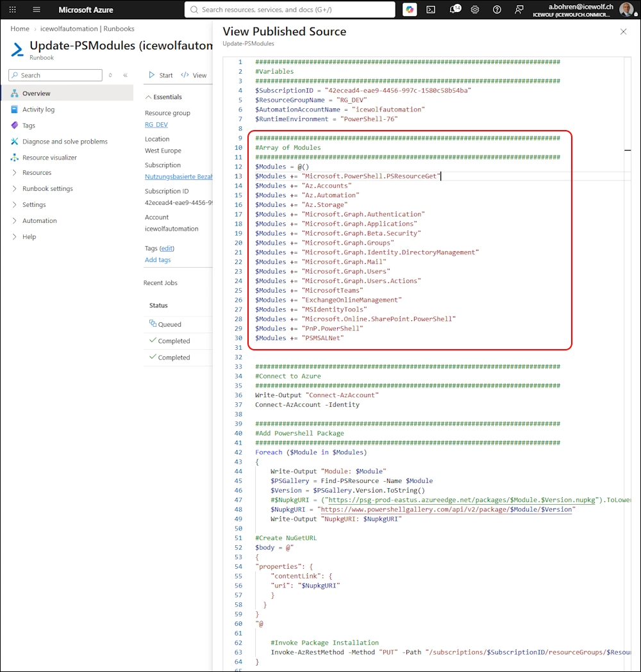641x672 pixels.
Task: Click the $RuntimeEnvironment PowerShell-76 line
Action: tap(326, 119)
